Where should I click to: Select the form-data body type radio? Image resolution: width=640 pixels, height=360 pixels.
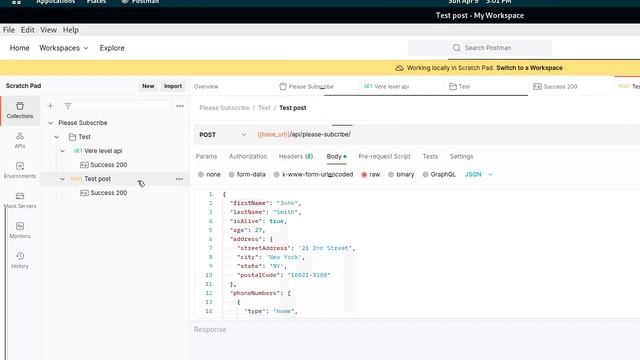pyautogui.click(x=231, y=174)
